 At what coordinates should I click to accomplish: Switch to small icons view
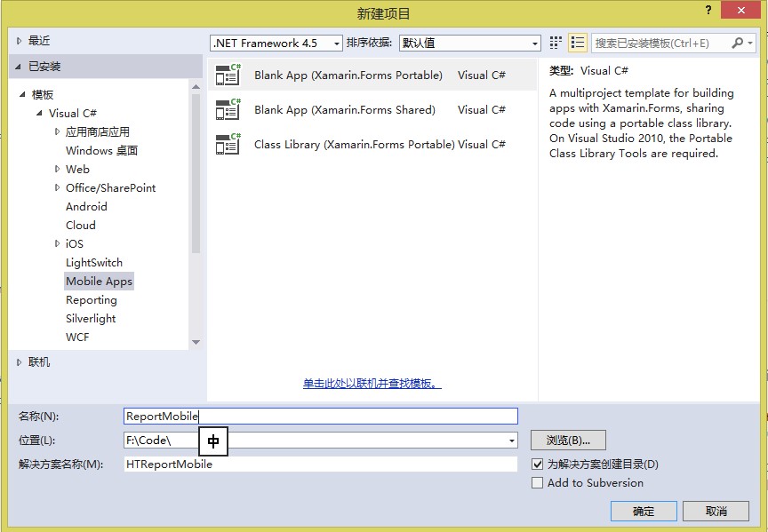[x=555, y=43]
